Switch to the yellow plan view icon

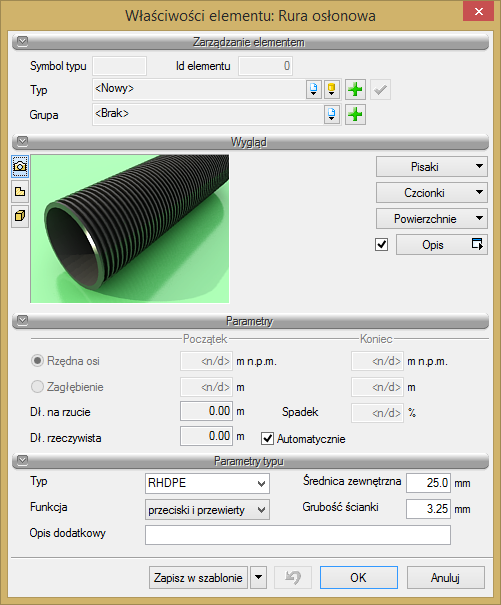coord(20,191)
